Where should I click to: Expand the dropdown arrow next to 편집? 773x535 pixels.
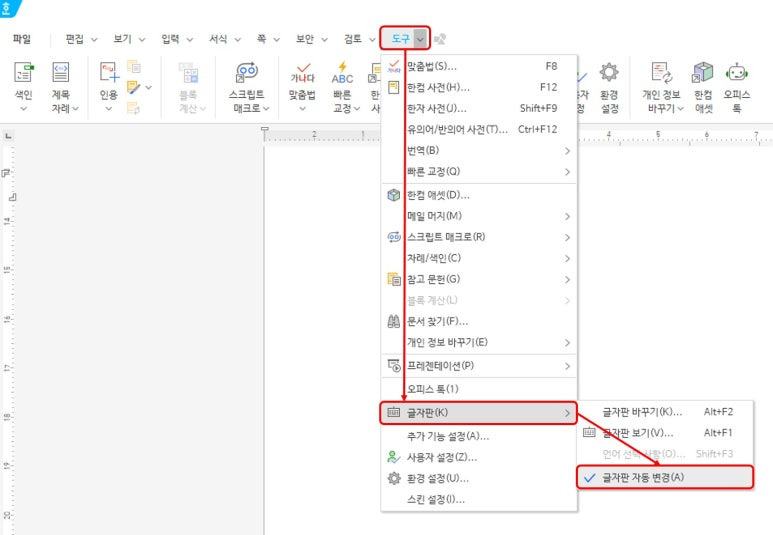click(94, 39)
